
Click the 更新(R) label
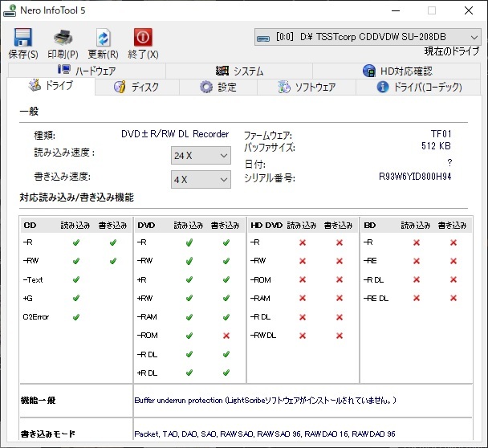point(103,54)
